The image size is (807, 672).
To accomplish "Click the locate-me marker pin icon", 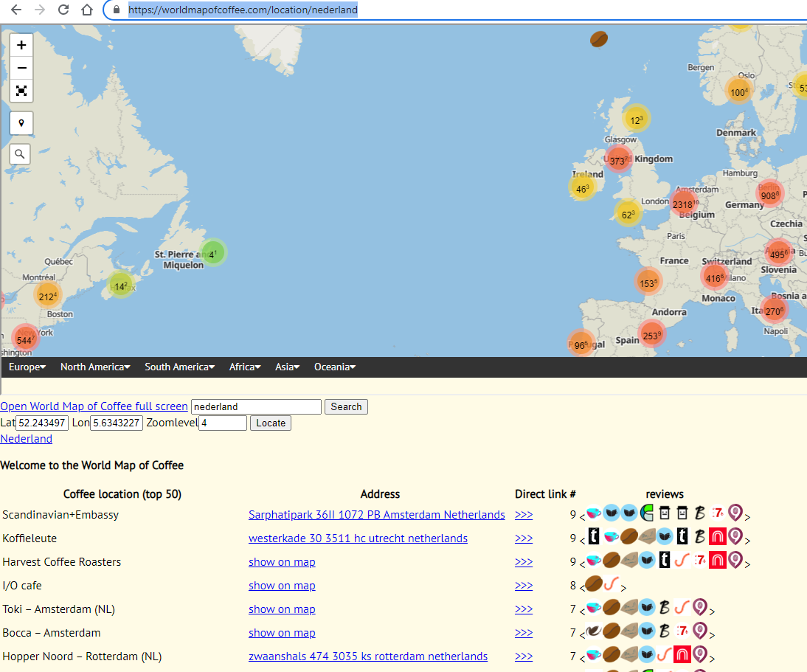I will [21, 123].
